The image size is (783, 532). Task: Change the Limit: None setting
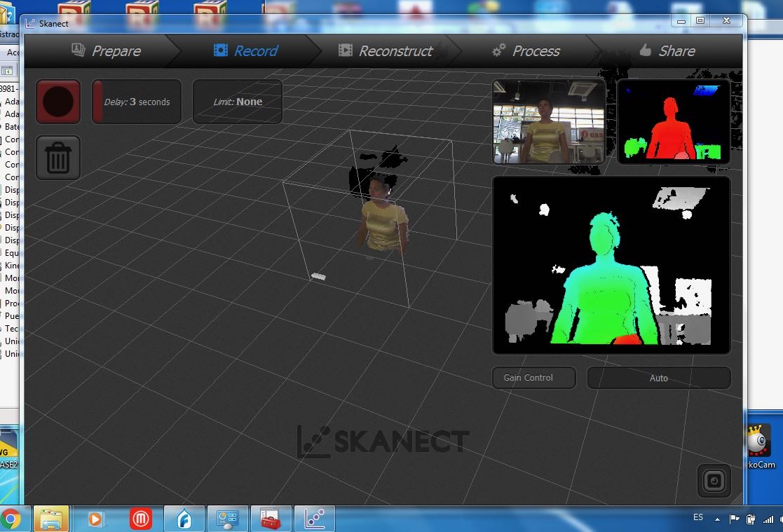237,102
